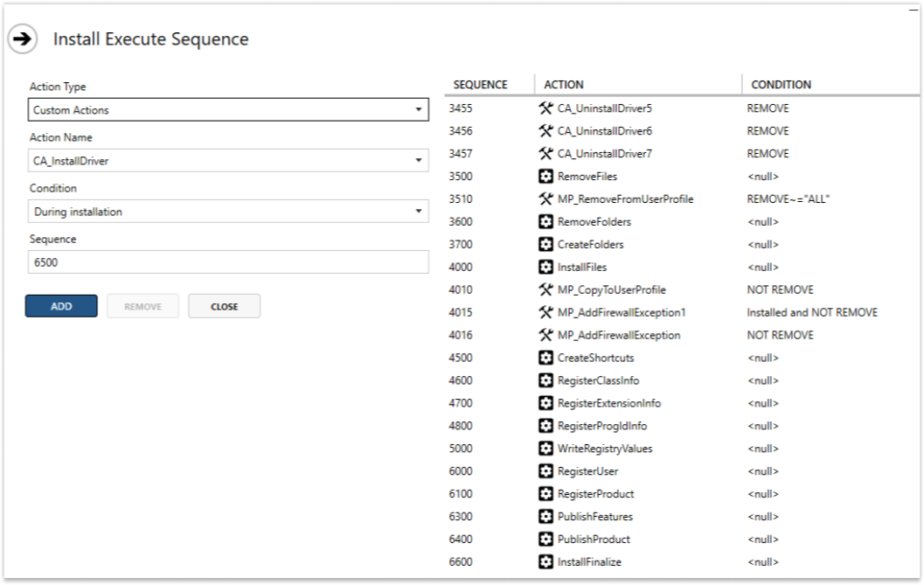Click the greyed REMOVE button

click(142, 306)
